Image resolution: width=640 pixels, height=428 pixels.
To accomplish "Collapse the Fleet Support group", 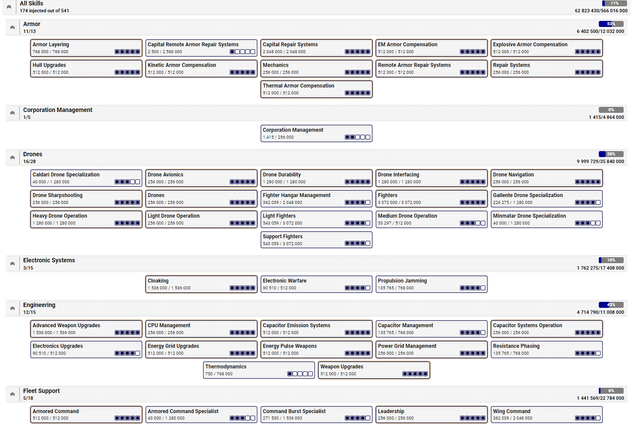I will point(12,394).
